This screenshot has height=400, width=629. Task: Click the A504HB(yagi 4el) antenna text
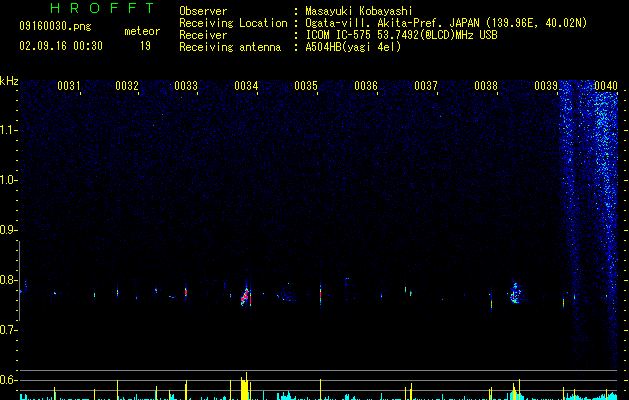point(353,47)
